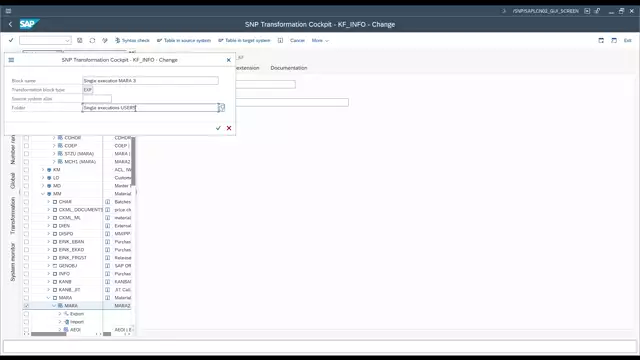640x360 pixels.
Task: Click Table in source system button
Action: [184, 40]
